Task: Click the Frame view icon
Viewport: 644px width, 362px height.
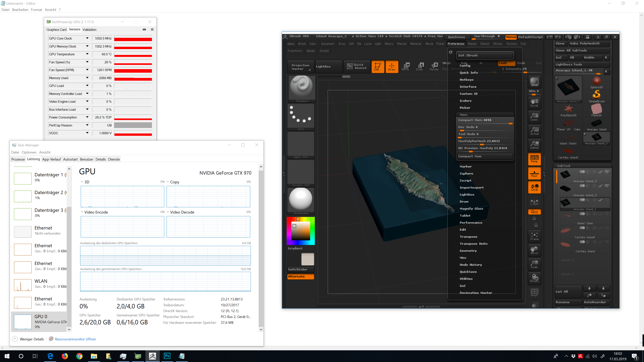Action: point(535,236)
